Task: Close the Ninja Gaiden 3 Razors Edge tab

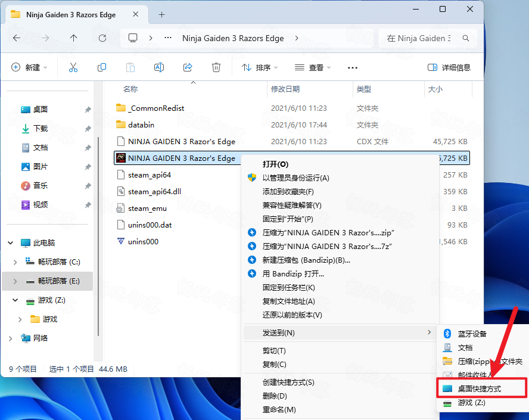Action: tap(135, 14)
